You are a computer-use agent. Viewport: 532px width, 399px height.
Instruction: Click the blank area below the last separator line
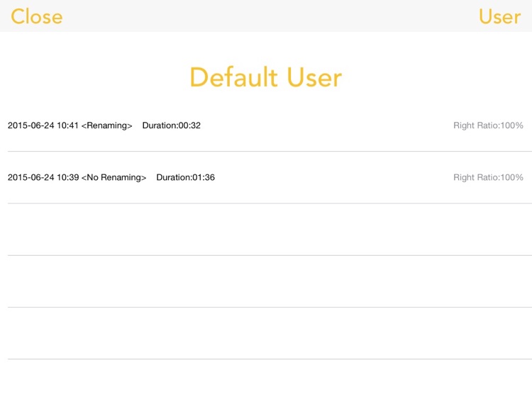266,379
